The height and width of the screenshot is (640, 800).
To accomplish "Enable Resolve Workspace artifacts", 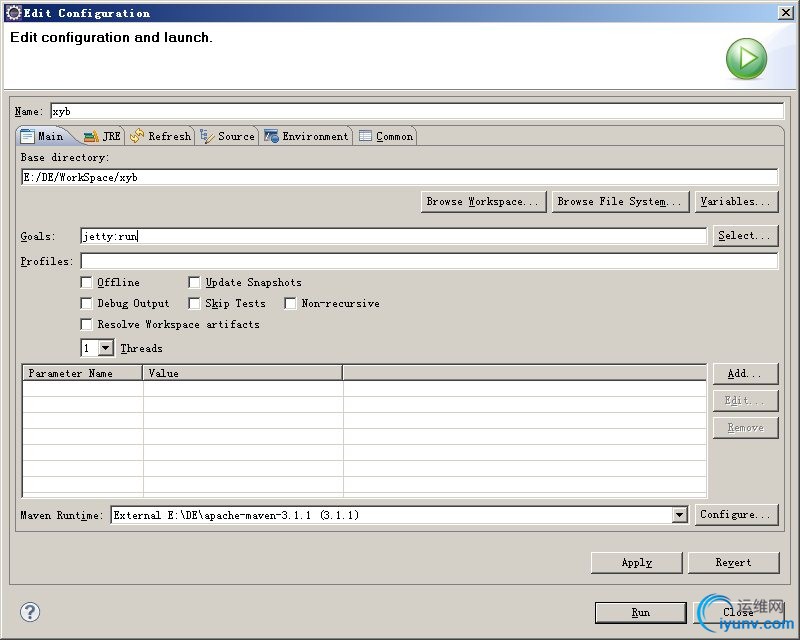I will point(86,324).
